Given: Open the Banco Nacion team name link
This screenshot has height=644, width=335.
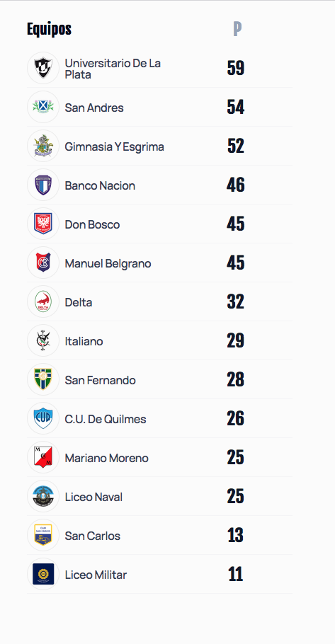Looking at the screenshot, I should coord(100,185).
